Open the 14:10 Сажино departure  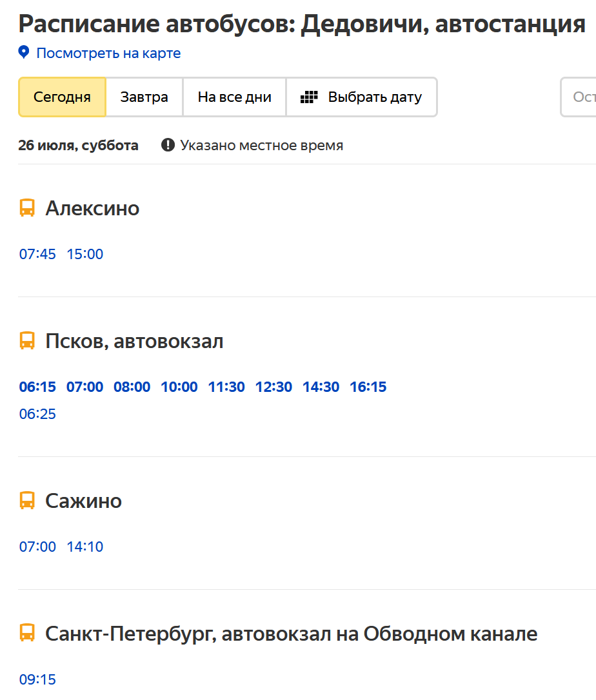click(x=85, y=547)
